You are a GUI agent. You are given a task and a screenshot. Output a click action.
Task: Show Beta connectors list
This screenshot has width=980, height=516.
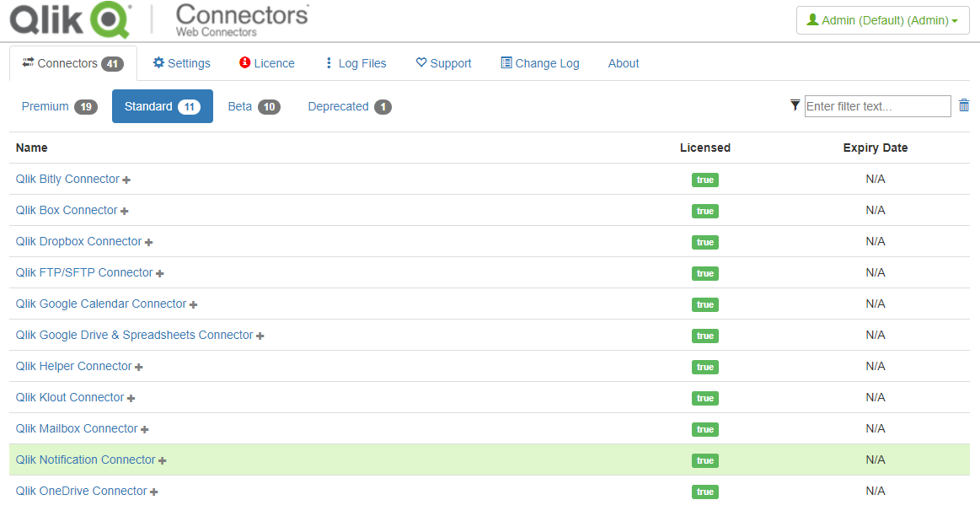coord(254,106)
